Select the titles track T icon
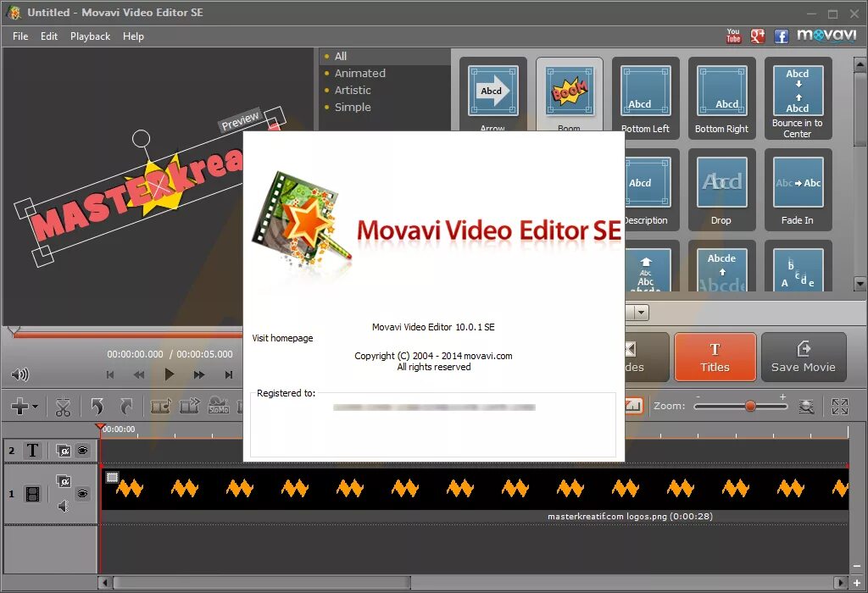The height and width of the screenshot is (593, 868). point(32,451)
